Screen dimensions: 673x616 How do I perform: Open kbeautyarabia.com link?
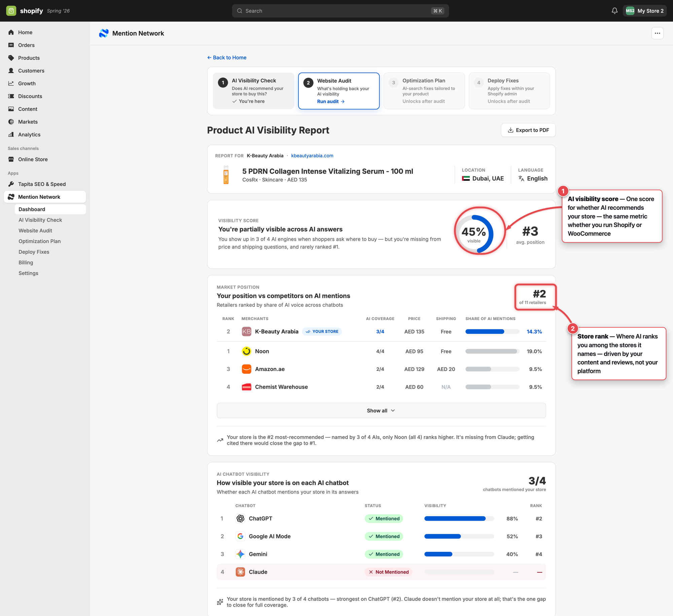[312, 156]
